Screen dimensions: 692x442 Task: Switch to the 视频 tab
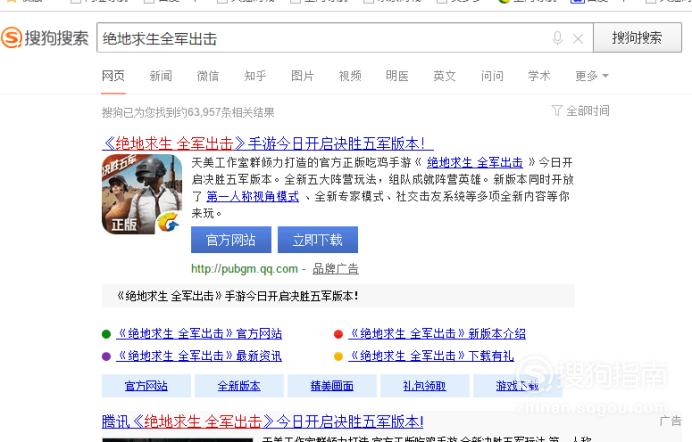click(350, 76)
